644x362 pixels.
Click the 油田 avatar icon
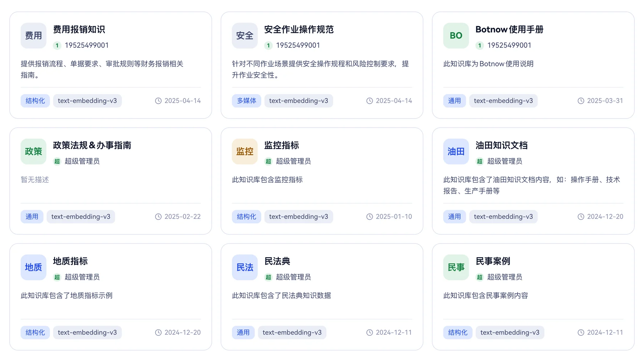(x=456, y=152)
